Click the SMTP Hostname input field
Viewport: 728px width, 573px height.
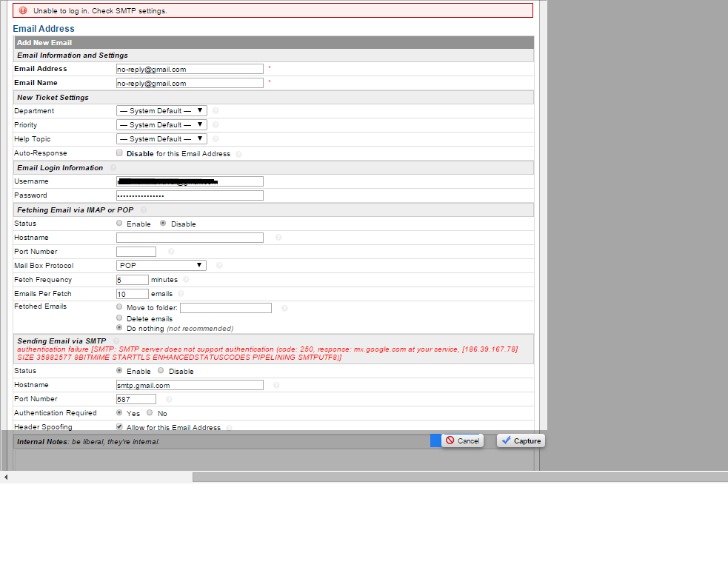click(x=190, y=386)
